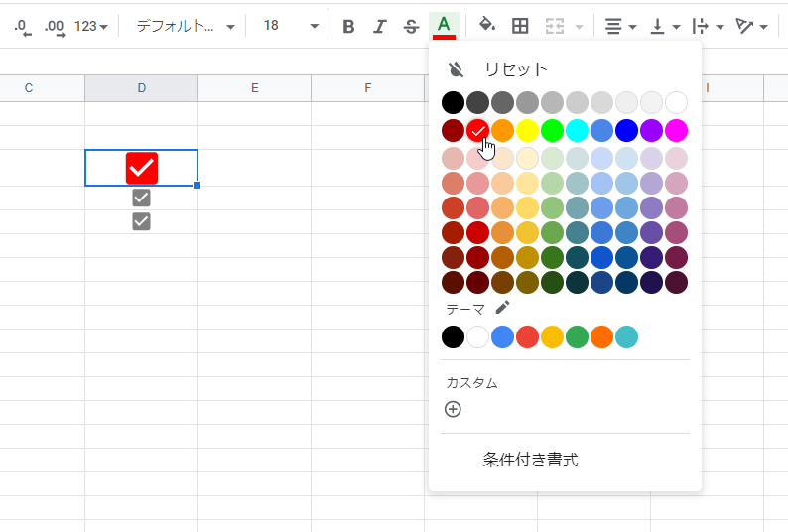Open the 123 number format menu
The height and width of the screenshot is (532, 788).
pos(91,26)
